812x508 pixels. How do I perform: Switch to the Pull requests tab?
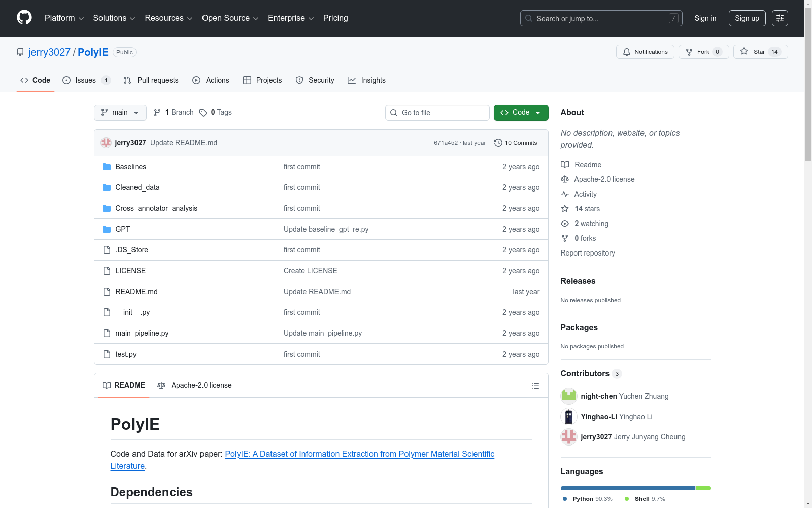click(x=151, y=80)
